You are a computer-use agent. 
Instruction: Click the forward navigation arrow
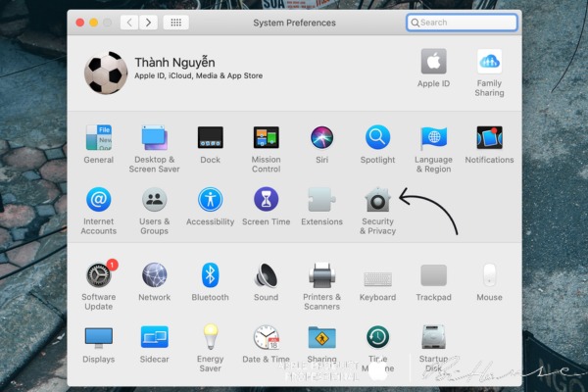(x=148, y=22)
